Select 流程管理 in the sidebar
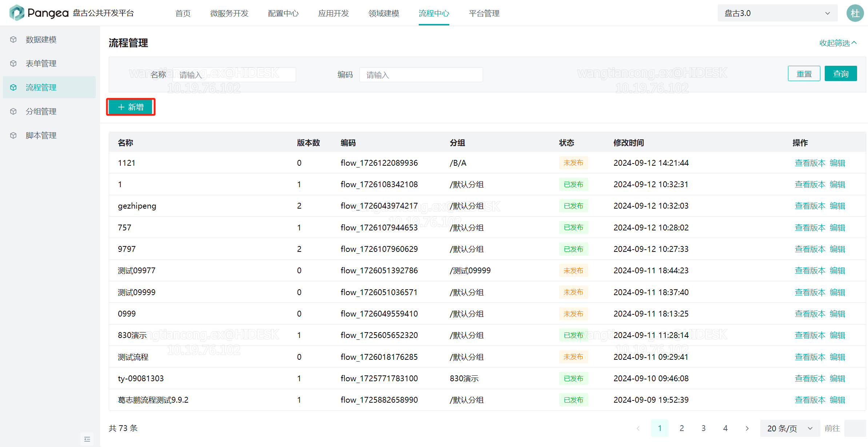Screen dimensions: 868x447 tap(49, 88)
